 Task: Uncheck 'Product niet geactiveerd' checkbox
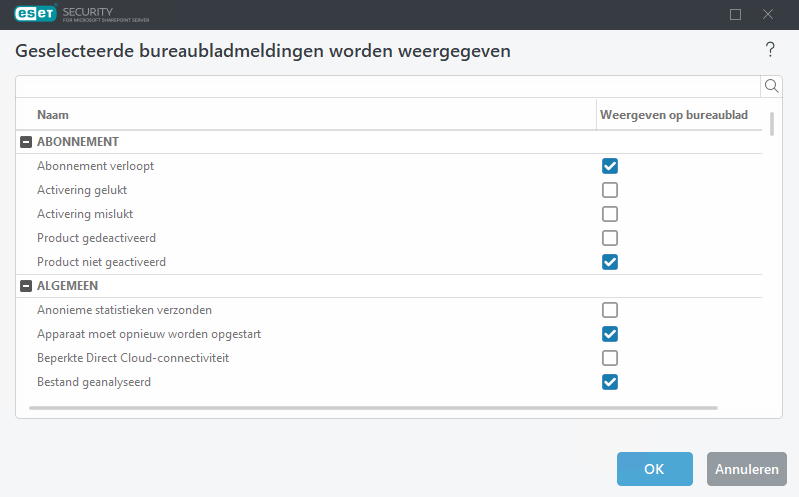click(610, 261)
